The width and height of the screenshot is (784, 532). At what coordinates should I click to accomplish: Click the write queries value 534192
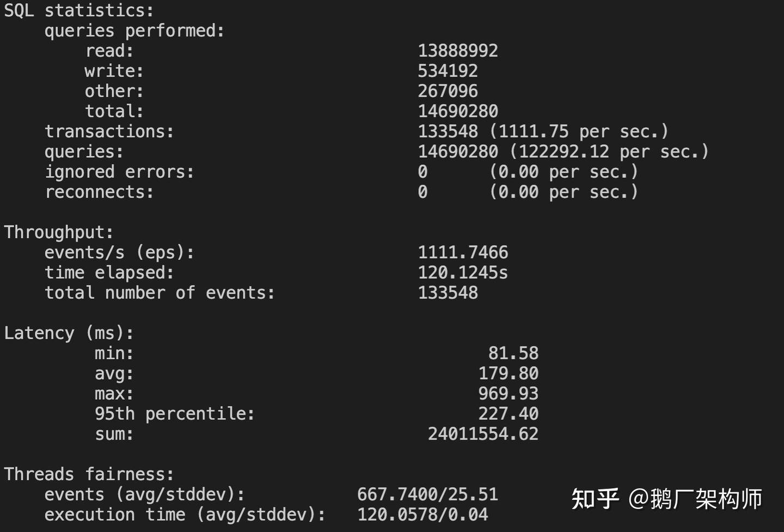coord(448,71)
